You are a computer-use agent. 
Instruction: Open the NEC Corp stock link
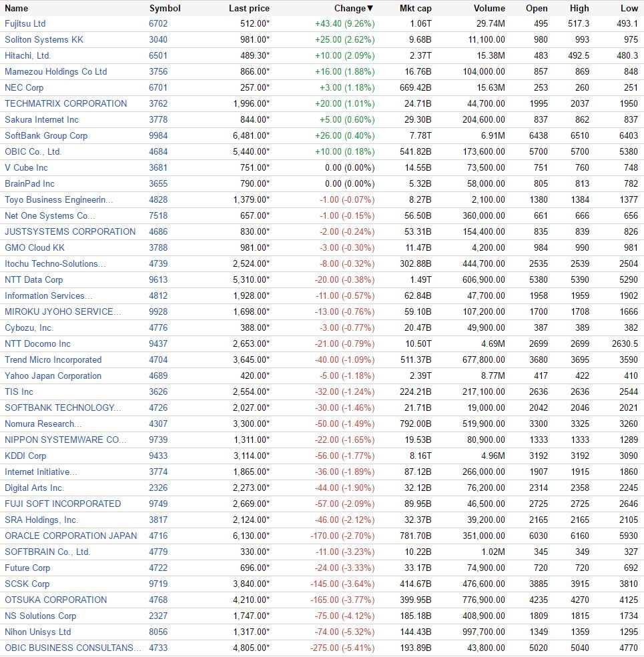click(24, 88)
